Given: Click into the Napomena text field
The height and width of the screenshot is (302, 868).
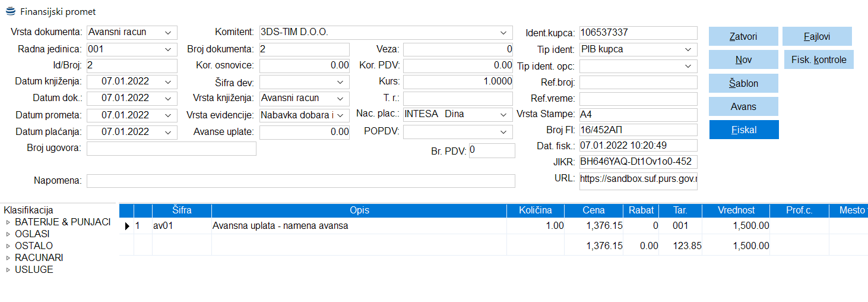Looking at the screenshot, I should click(x=300, y=181).
